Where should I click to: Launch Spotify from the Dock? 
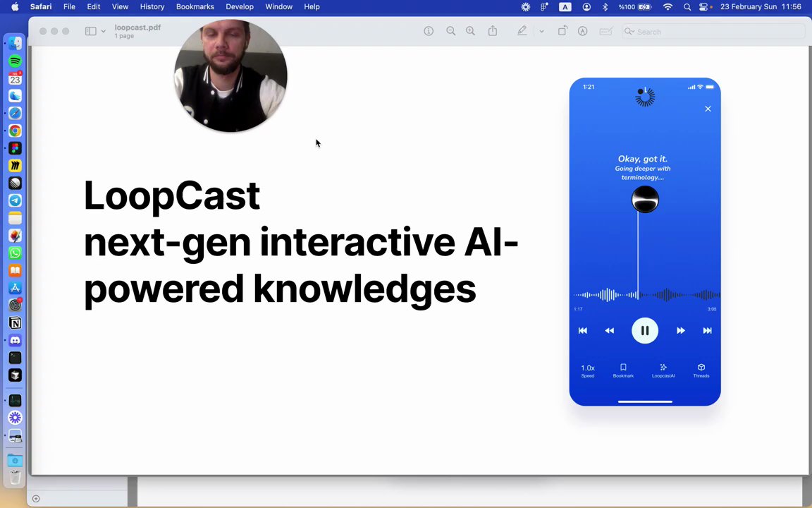click(x=15, y=61)
